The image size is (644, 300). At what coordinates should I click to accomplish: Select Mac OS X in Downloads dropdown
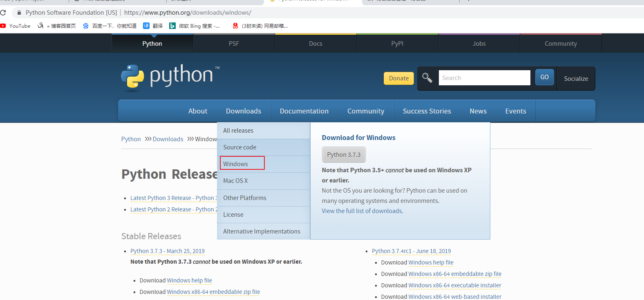click(264, 181)
